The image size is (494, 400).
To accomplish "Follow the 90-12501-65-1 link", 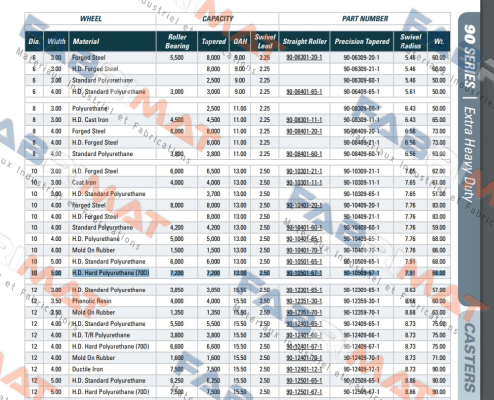I will [304, 381].
